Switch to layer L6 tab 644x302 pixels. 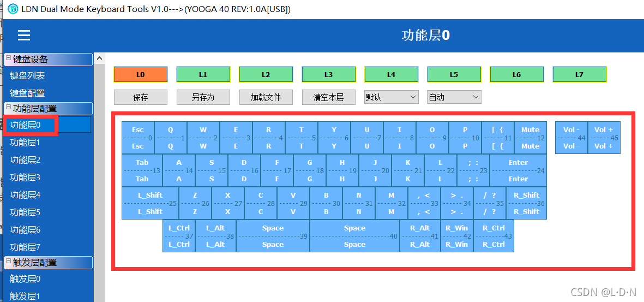pyautogui.click(x=517, y=74)
